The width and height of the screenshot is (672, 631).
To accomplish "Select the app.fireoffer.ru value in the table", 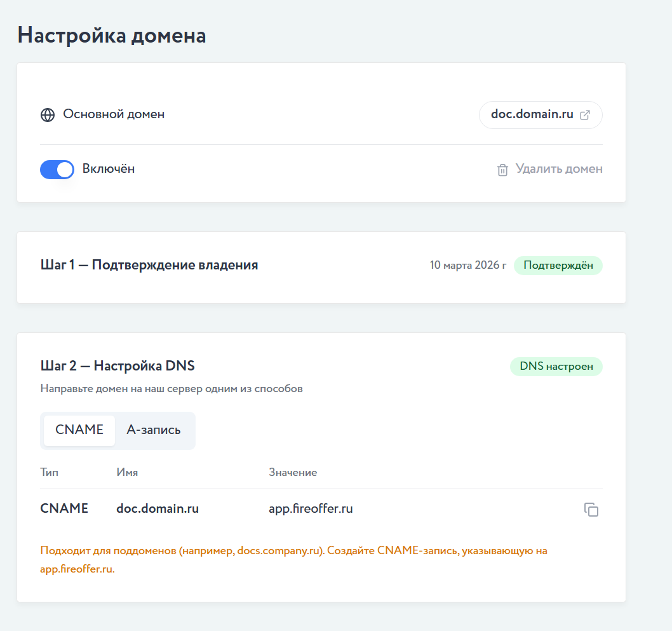I will [311, 509].
